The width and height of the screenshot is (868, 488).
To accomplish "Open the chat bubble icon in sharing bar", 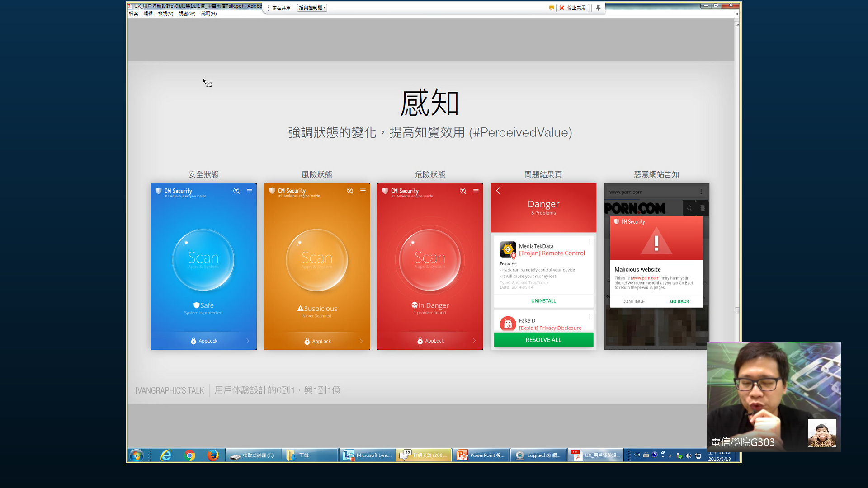I will 552,8.
